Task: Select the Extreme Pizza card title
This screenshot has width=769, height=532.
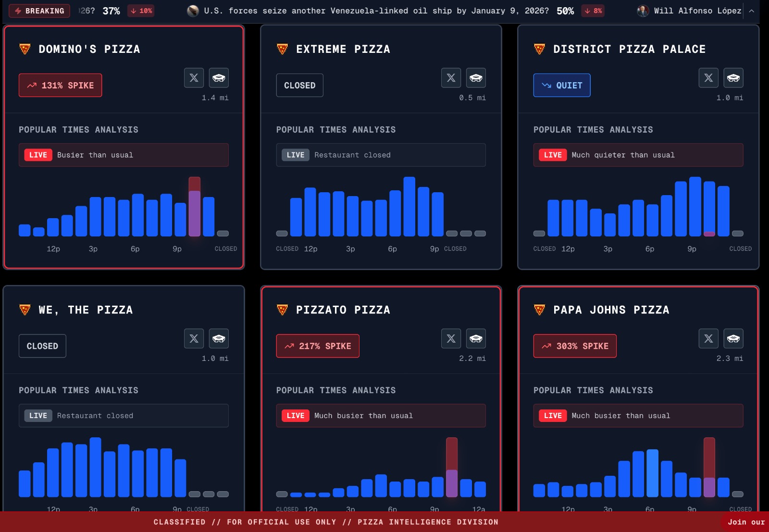Action: 343,49
